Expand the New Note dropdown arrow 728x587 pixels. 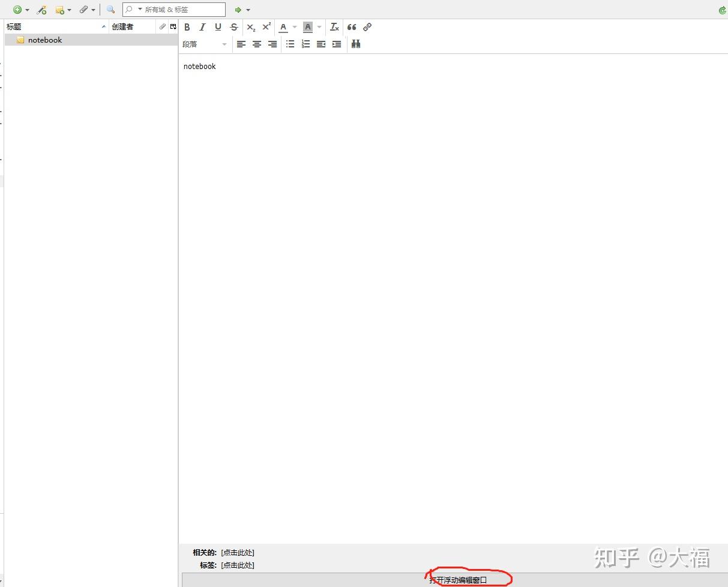(x=69, y=10)
